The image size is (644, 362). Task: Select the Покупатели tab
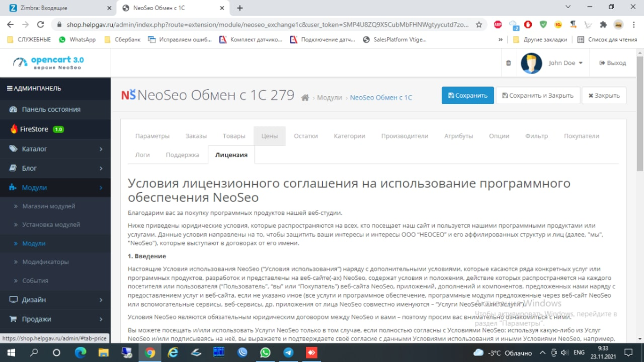581,136
